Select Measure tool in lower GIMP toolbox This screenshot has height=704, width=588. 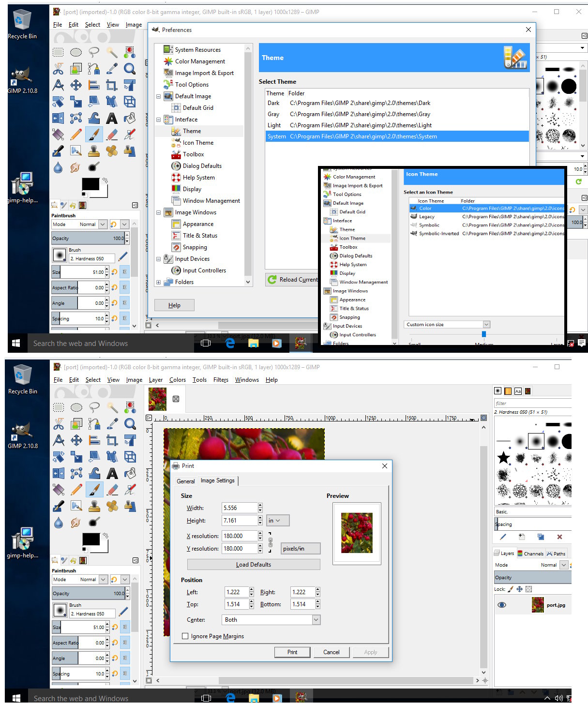[59, 440]
